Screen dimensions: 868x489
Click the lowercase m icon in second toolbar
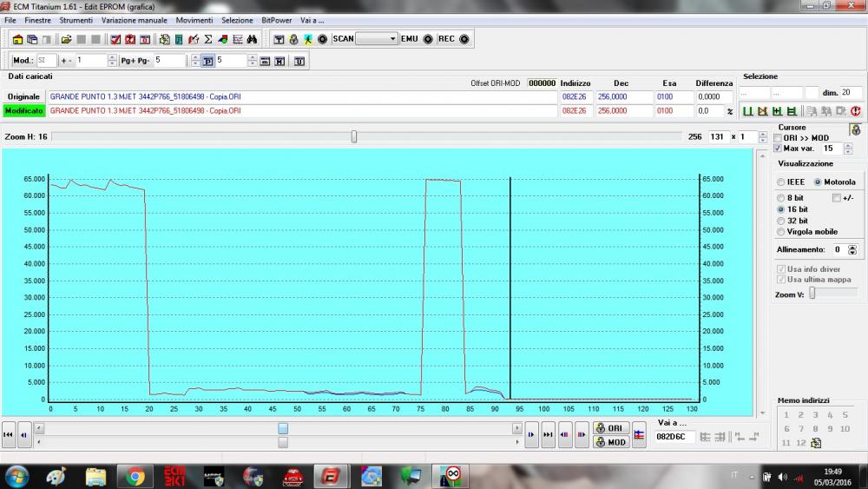coord(265,61)
